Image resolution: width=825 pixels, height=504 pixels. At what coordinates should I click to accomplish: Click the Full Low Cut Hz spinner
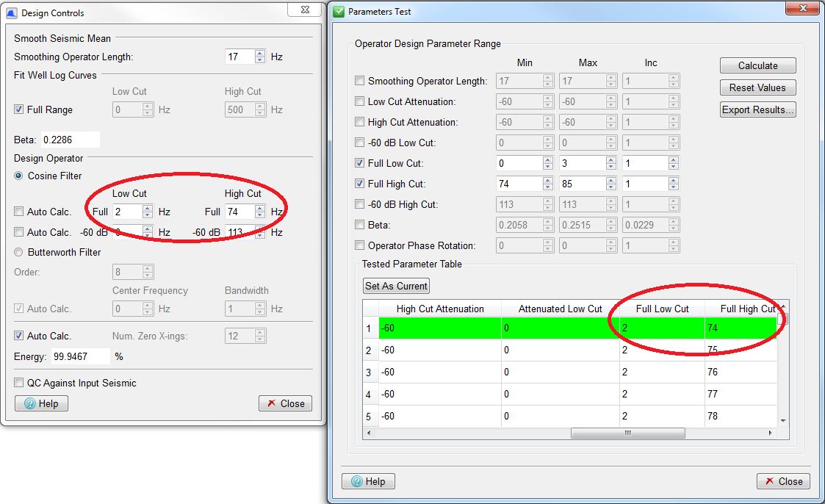point(148,212)
